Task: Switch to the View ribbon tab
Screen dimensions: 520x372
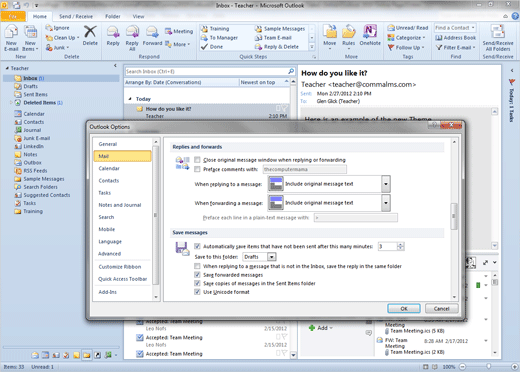Action: tap(138, 16)
